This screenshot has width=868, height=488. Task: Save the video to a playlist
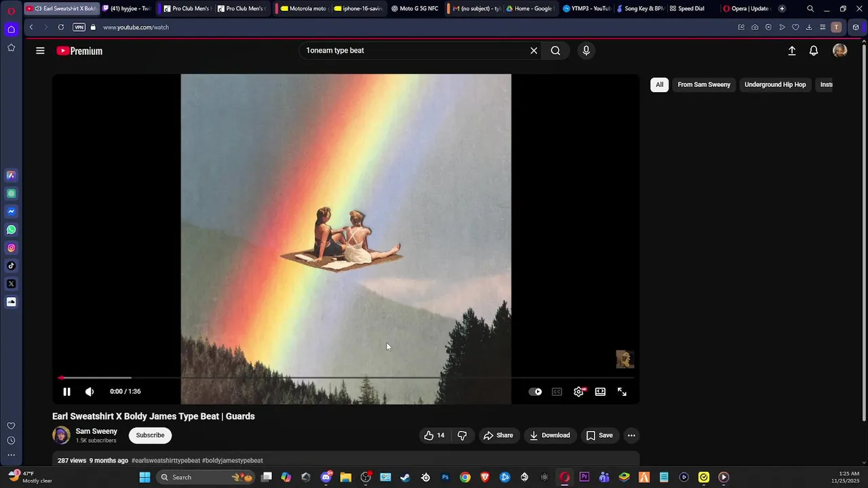(x=599, y=435)
